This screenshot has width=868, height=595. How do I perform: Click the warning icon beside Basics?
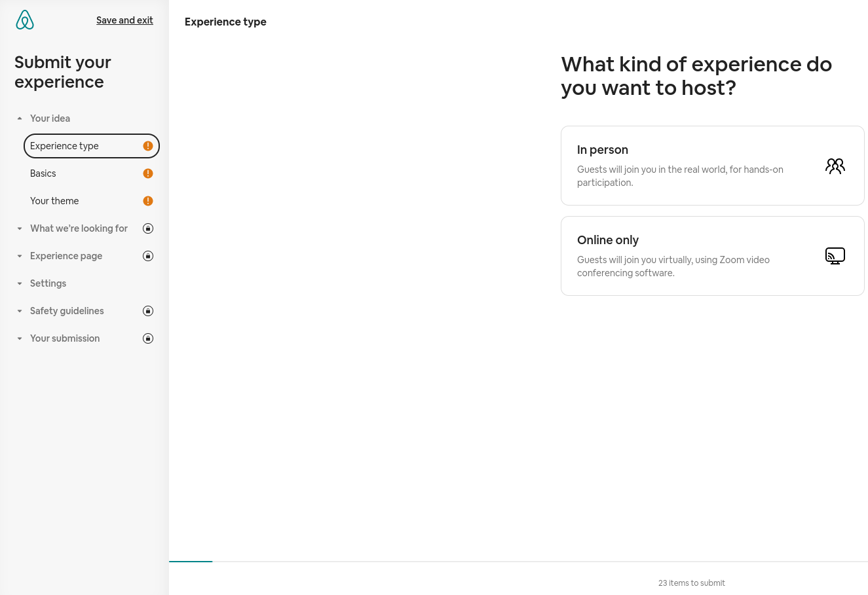pos(148,173)
